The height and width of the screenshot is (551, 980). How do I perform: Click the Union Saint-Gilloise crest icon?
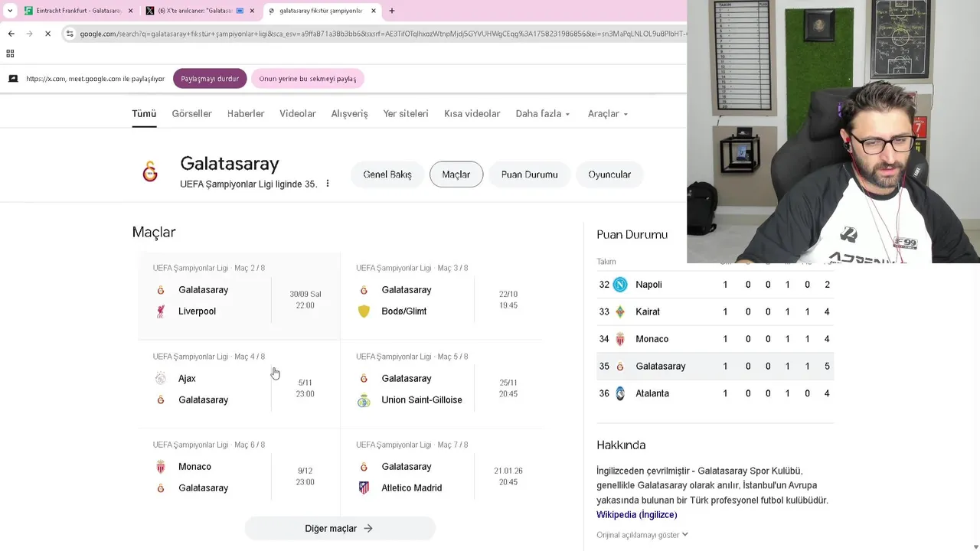(364, 400)
